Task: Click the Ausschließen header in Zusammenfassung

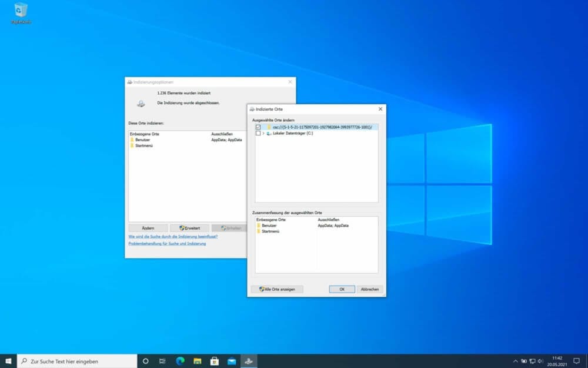Action: pos(329,220)
